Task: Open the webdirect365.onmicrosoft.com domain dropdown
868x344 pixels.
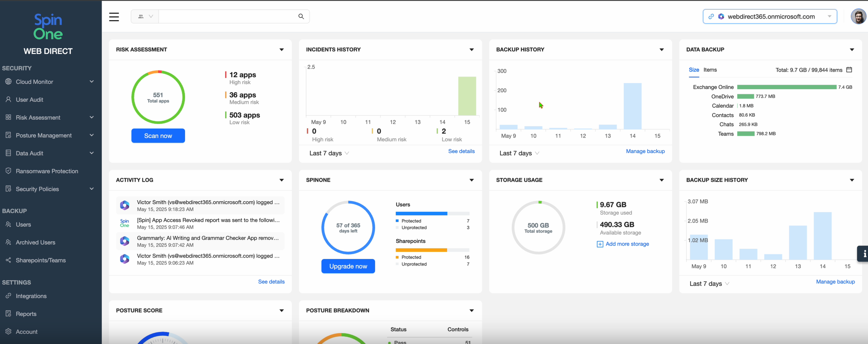Action: click(x=829, y=16)
